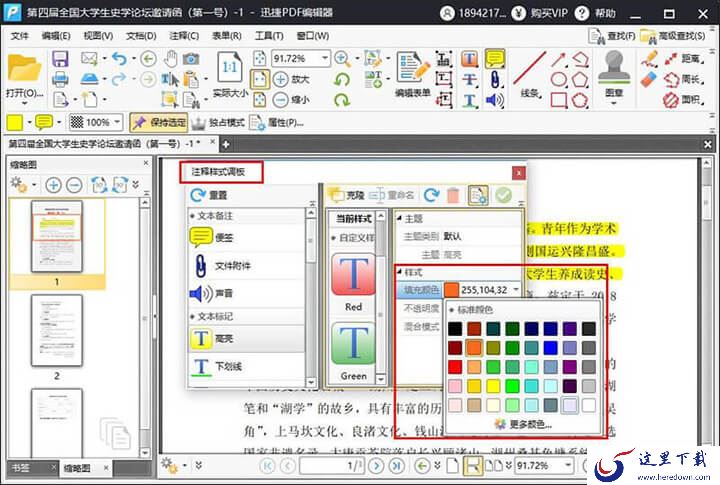Pick the pure blue color swatch
The width and height of the screenshot is (720, 485).
click(550, 347)
